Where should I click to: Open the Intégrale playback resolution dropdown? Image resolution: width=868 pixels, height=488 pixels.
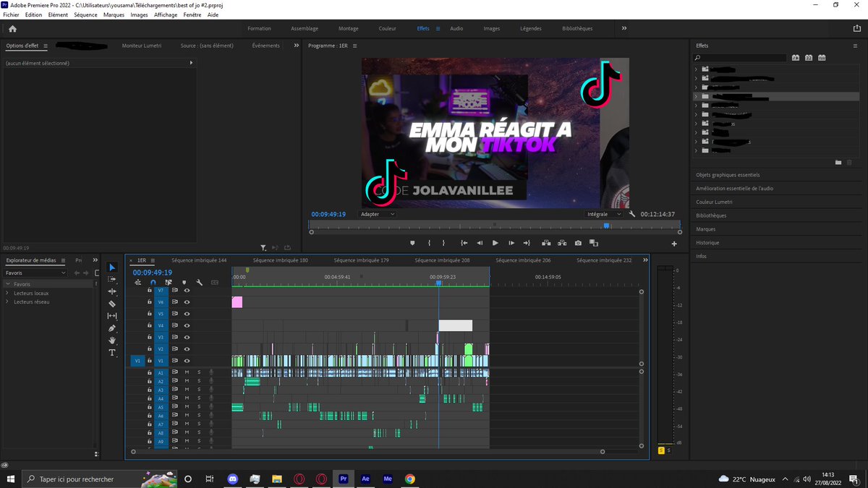coord(604,214)
